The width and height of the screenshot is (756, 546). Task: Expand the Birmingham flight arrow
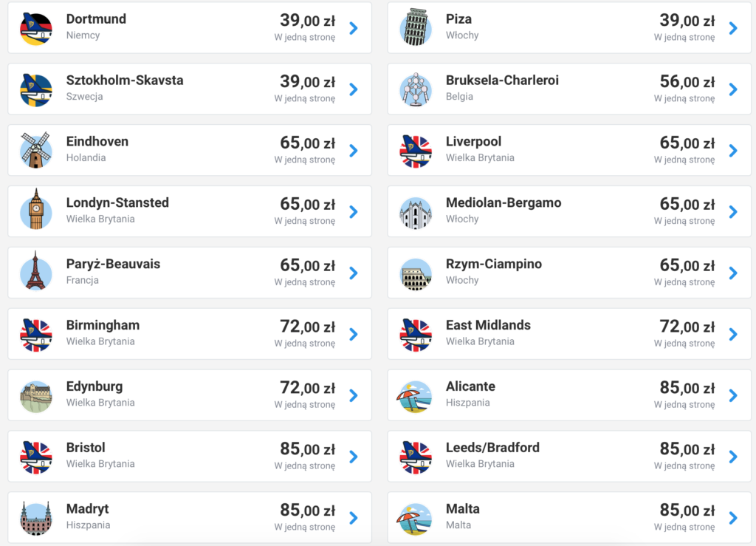[x=354, y=335]
